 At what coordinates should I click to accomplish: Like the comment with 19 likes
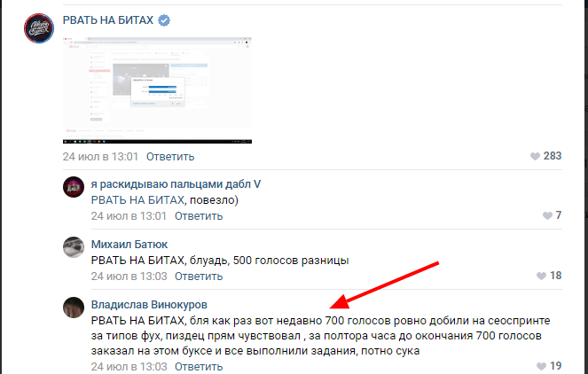pos(542,366)
